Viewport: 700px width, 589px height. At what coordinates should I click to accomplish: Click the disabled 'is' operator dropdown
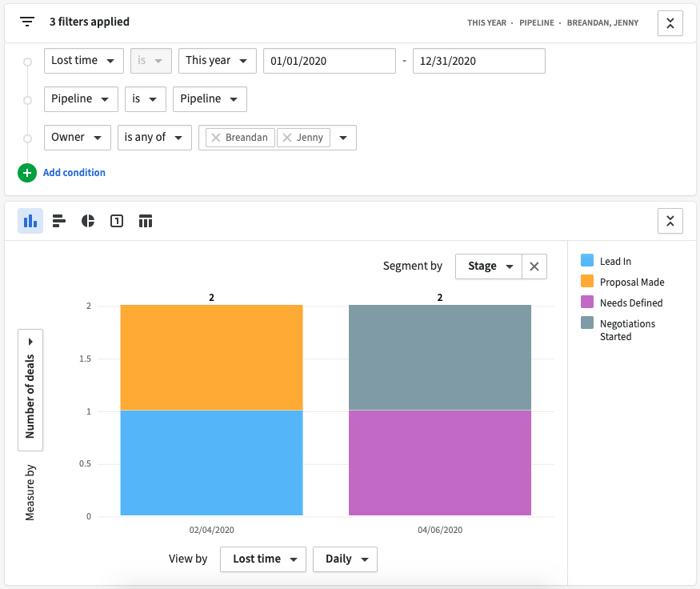151,61
